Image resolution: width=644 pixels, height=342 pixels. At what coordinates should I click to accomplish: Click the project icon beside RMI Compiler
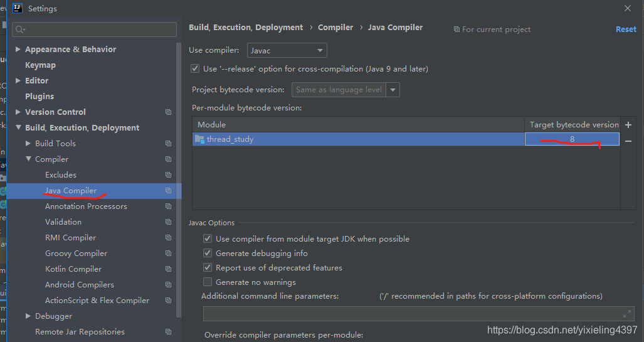(169, 238)
